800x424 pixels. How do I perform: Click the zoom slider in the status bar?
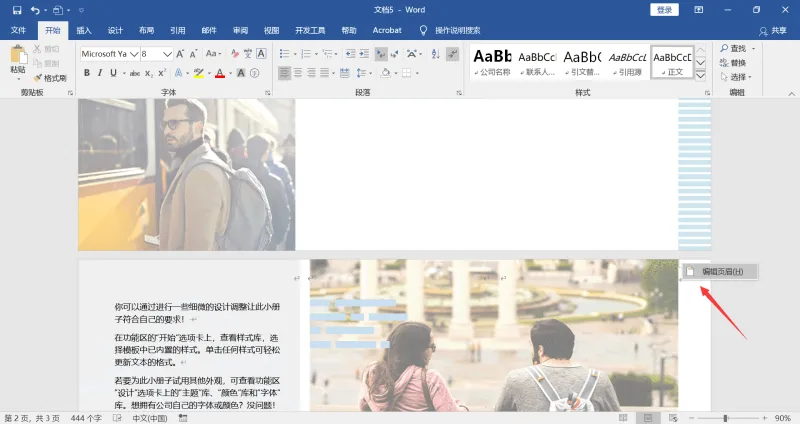[x=725, y=418]
